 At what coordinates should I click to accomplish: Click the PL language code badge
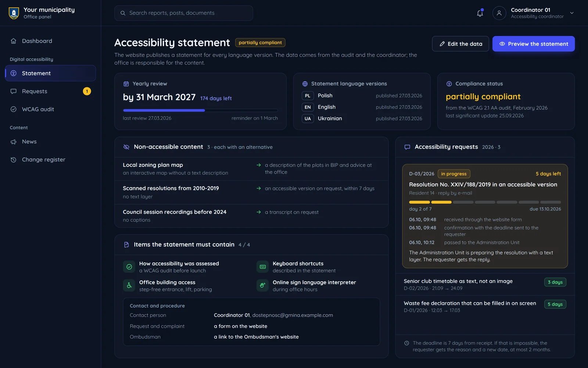[308, 96]
